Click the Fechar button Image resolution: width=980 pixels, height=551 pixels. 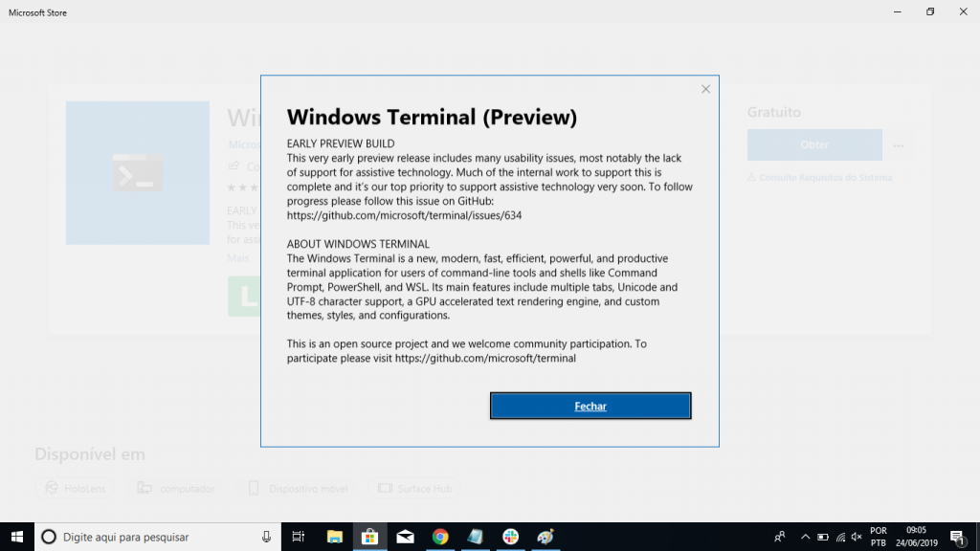tap(590, 406)
